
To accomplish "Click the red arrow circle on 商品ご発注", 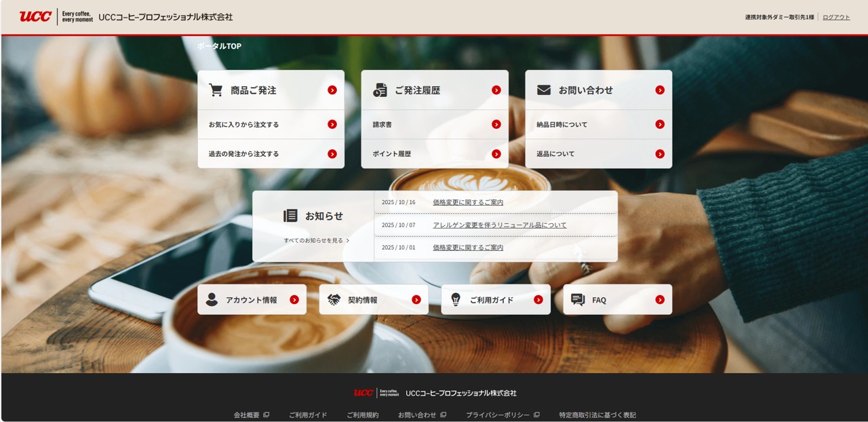I will pos(332,89).
